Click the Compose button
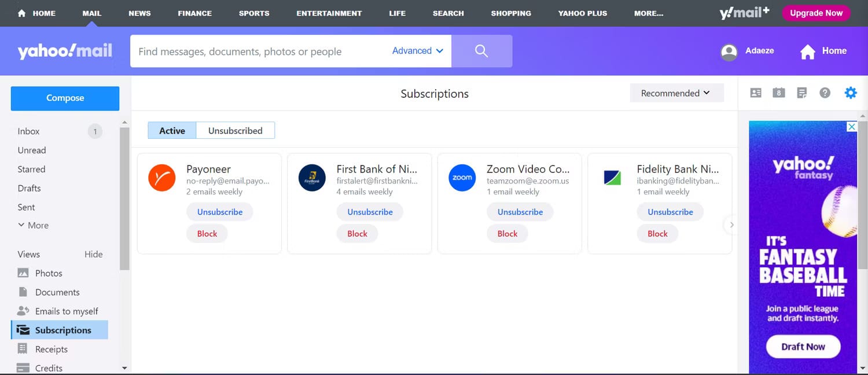This screenshot has width=868, height=375. (65, 98)
